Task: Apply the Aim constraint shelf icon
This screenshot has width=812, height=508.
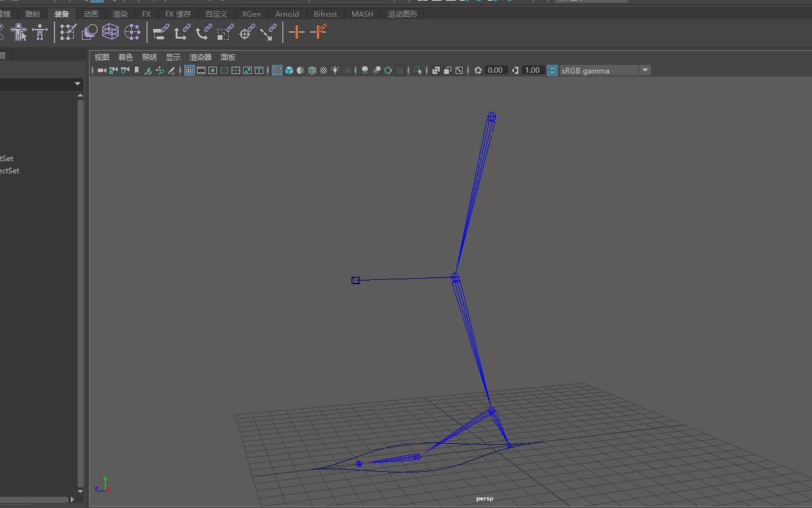Action: [x=247, y=32]
